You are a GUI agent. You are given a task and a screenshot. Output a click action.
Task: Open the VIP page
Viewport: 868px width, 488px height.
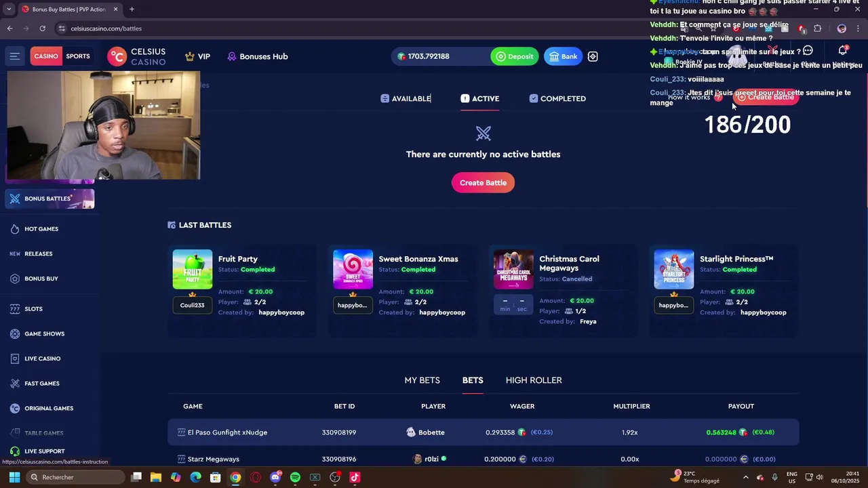[197, 56]
